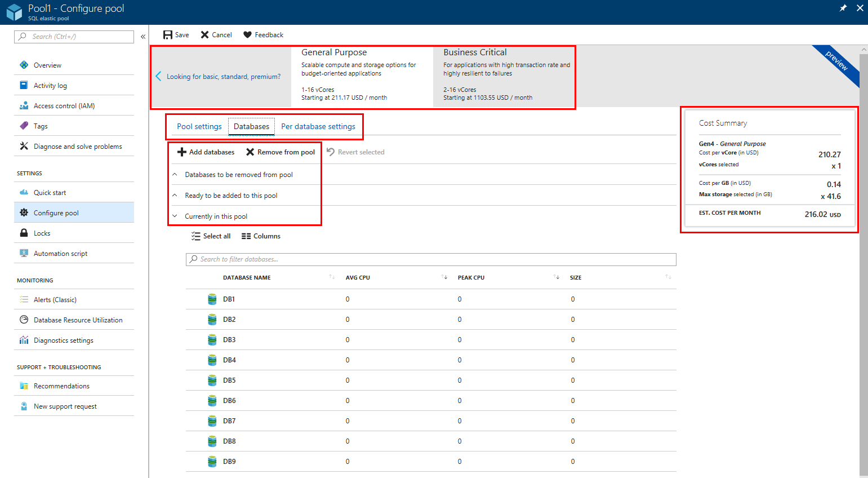Select the DB6 row
868x478 pixels.
point(431,401)
